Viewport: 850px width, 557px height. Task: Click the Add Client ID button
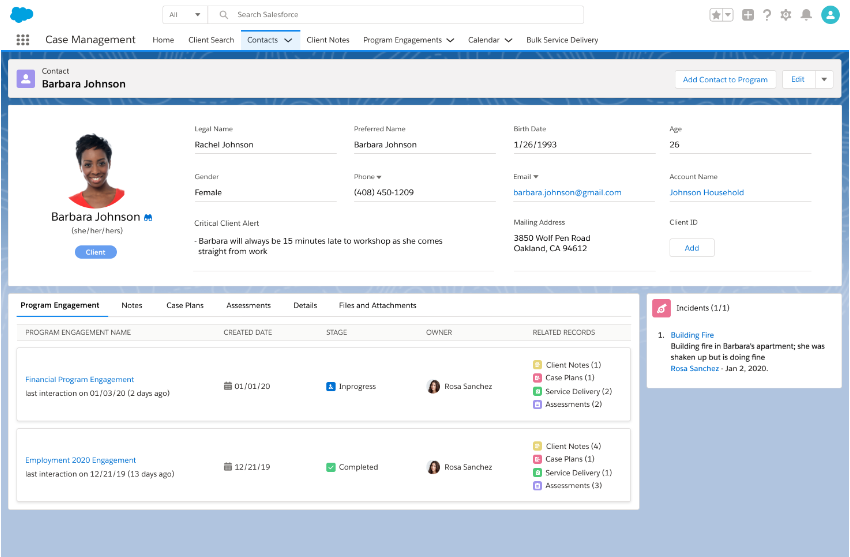(692, 248)
